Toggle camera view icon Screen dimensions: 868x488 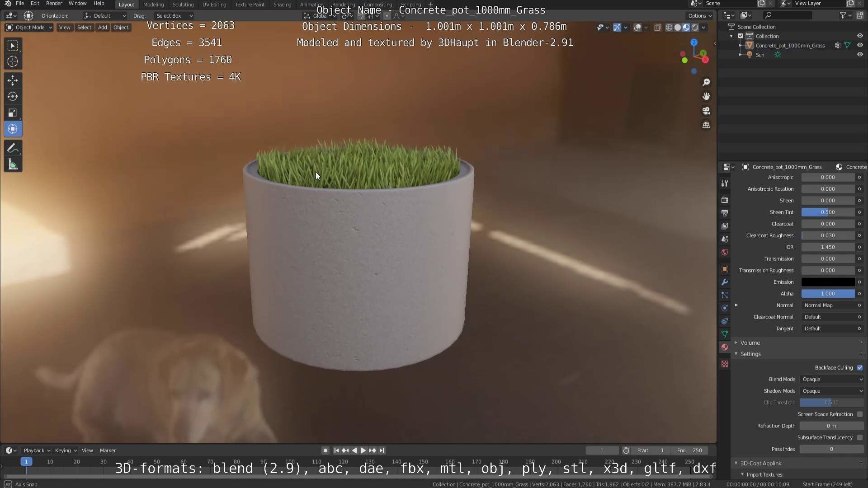[x=706, y=111]
